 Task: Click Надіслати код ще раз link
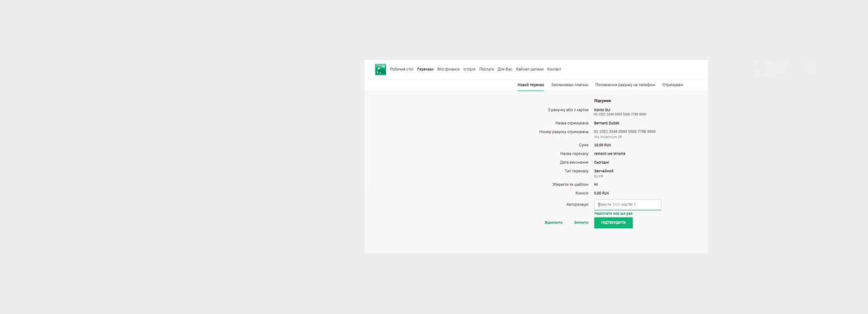pyautogui.click(x=613, y=214)
